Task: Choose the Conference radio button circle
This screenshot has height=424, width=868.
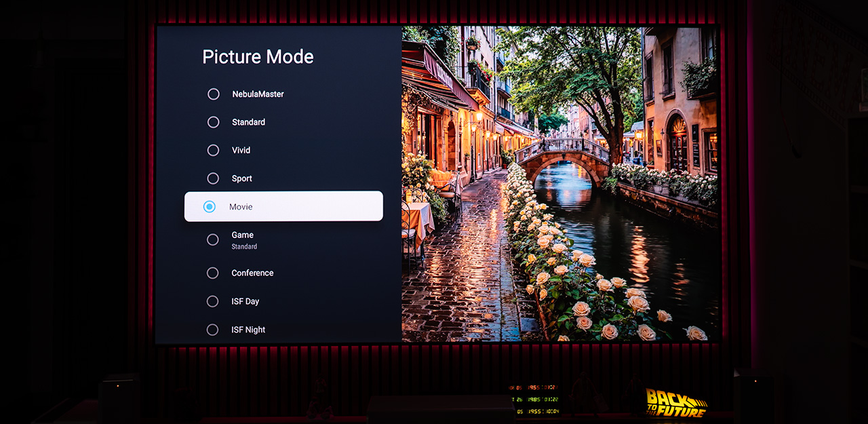Action: 213,273
